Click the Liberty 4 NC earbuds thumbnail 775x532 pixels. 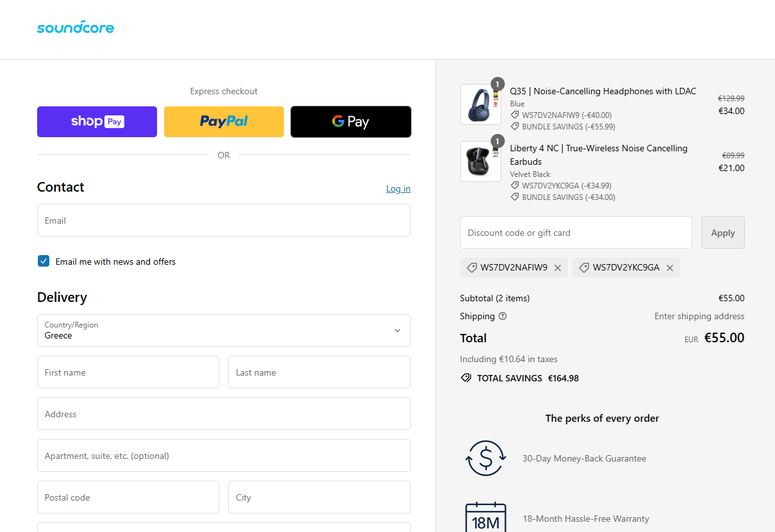coord(481,162)
